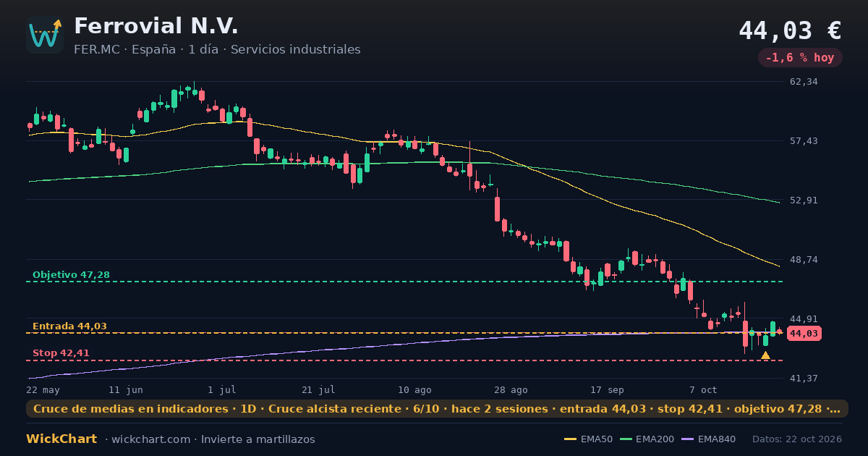Image resolution: width=868 pixels, height=456 pixels.
Task: Click the 1 jul date label
Action: [222, 390]
